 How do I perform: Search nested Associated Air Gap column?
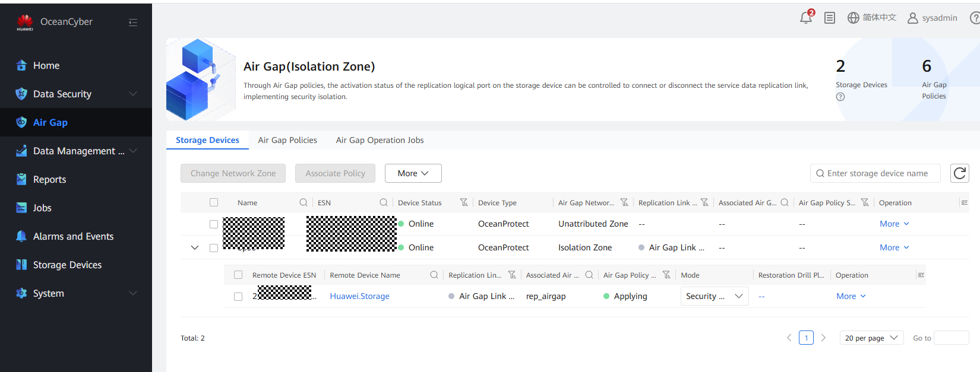point(589,275)
